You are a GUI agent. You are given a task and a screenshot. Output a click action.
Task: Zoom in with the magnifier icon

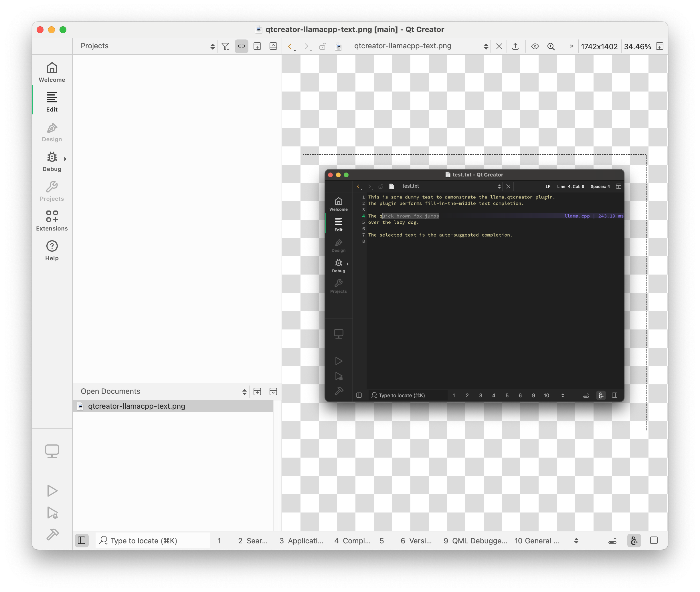(551, 46)
